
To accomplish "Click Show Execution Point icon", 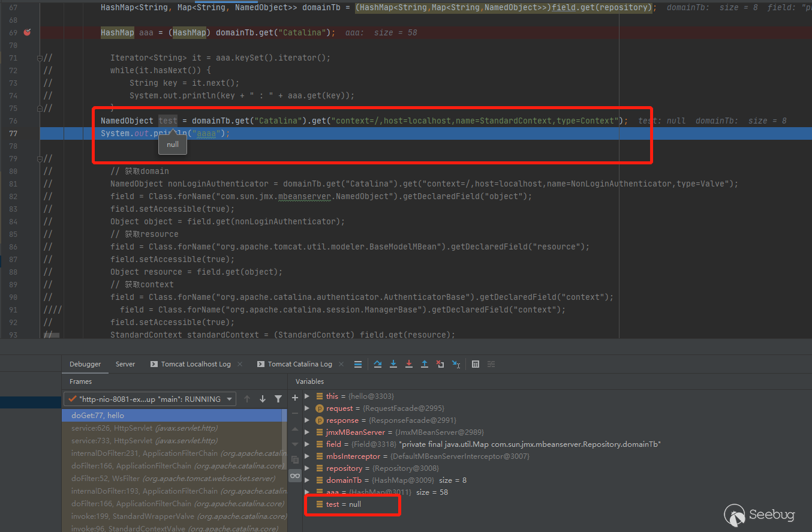I will [358, 364].
